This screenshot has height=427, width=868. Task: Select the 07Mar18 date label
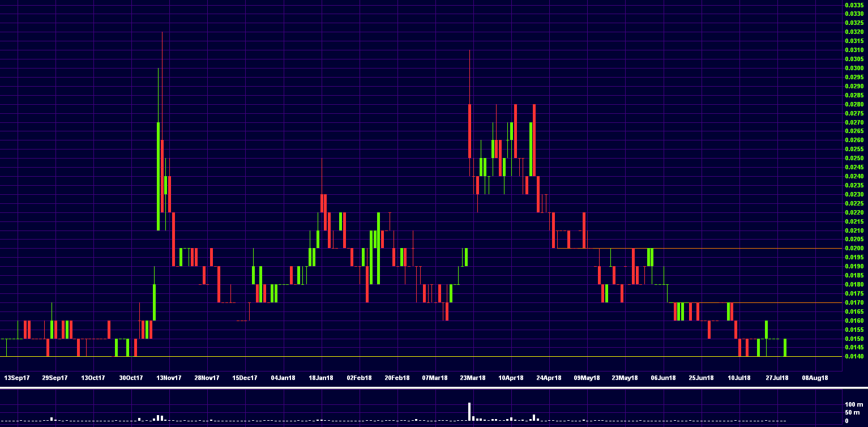[x=435, y=378]
